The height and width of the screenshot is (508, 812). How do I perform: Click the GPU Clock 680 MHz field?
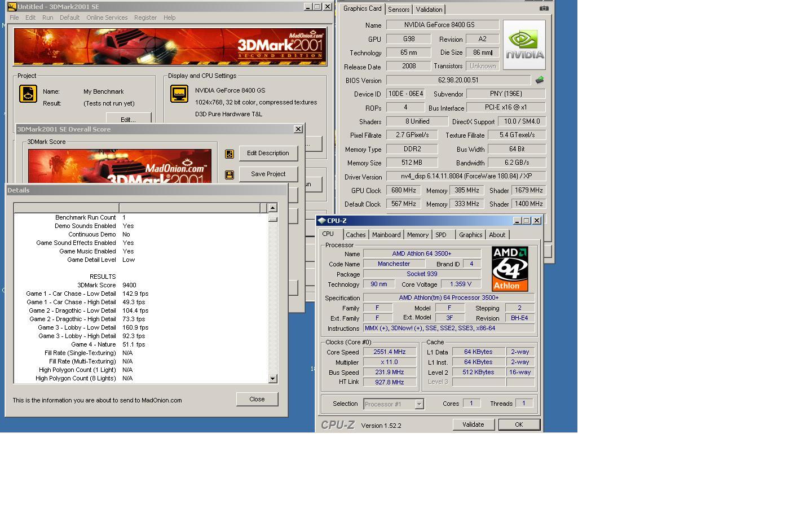[404, 190]
